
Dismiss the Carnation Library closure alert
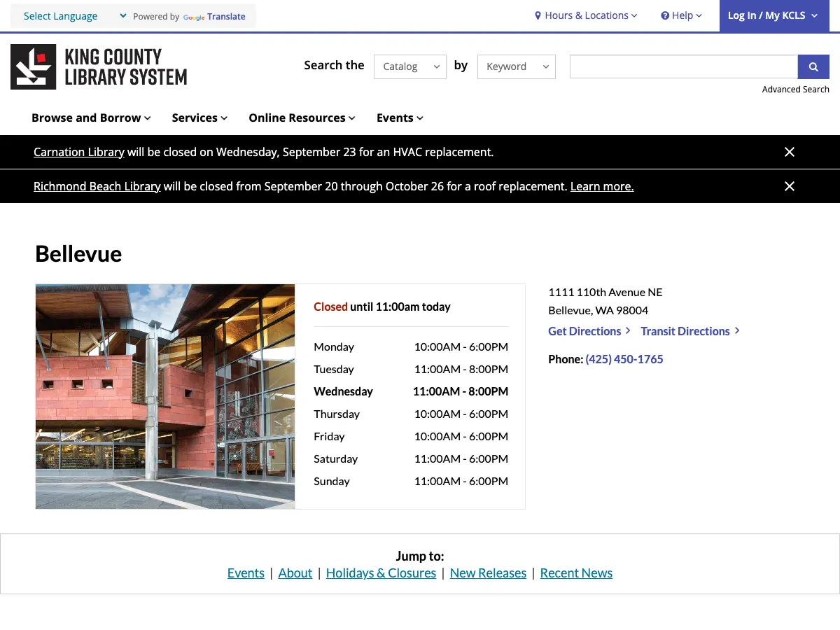coord(790,152)
